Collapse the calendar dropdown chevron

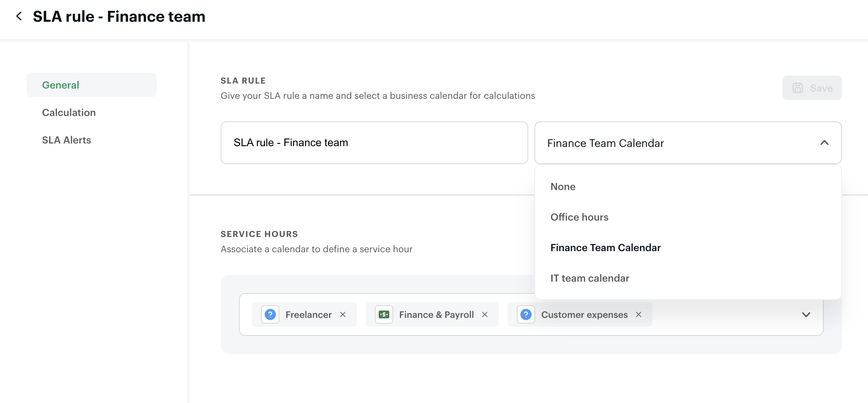824,143
